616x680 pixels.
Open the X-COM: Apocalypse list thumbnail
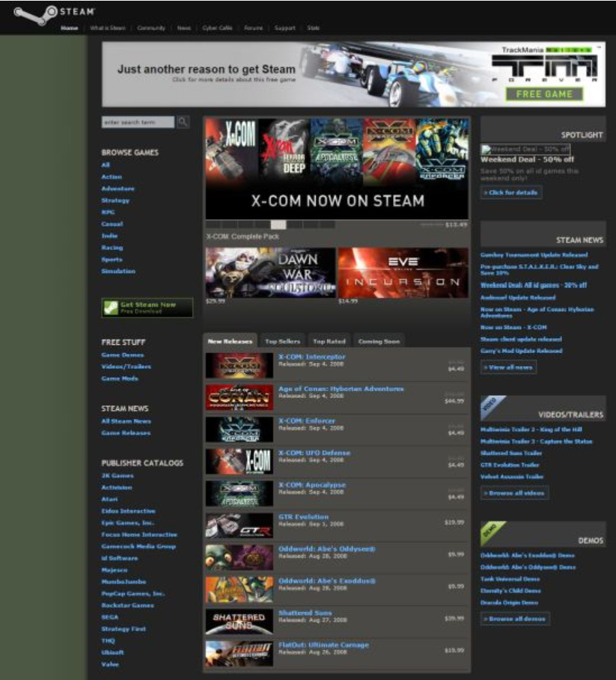coord(239,494)
